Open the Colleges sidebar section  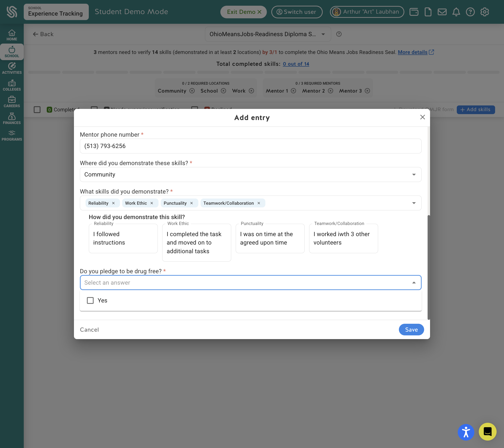[x=12, y=85]
